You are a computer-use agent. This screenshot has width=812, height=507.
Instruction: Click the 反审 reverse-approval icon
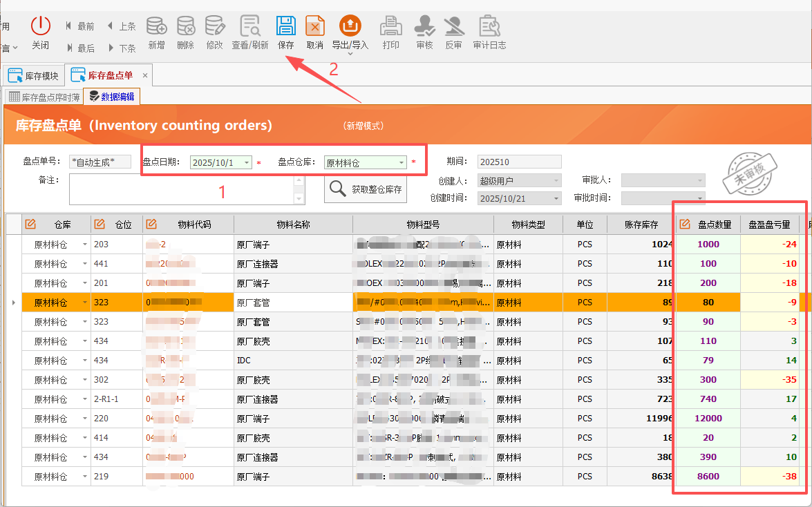pyautogui.click(x=454, y=28)
